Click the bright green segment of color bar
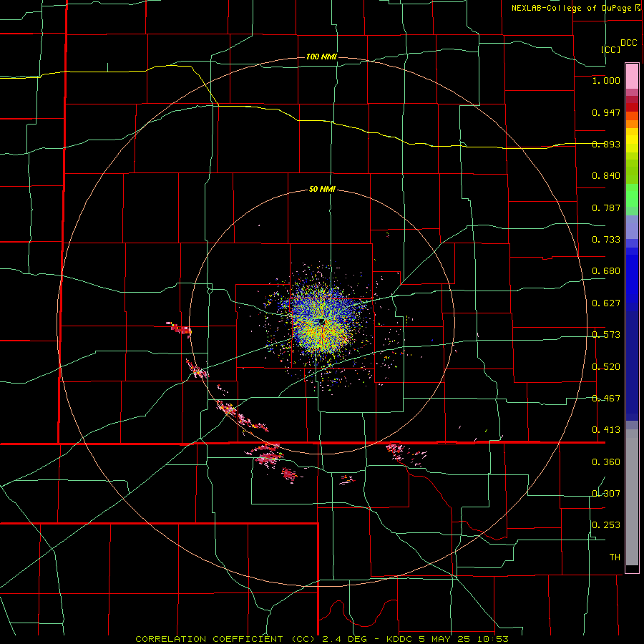 632,195
